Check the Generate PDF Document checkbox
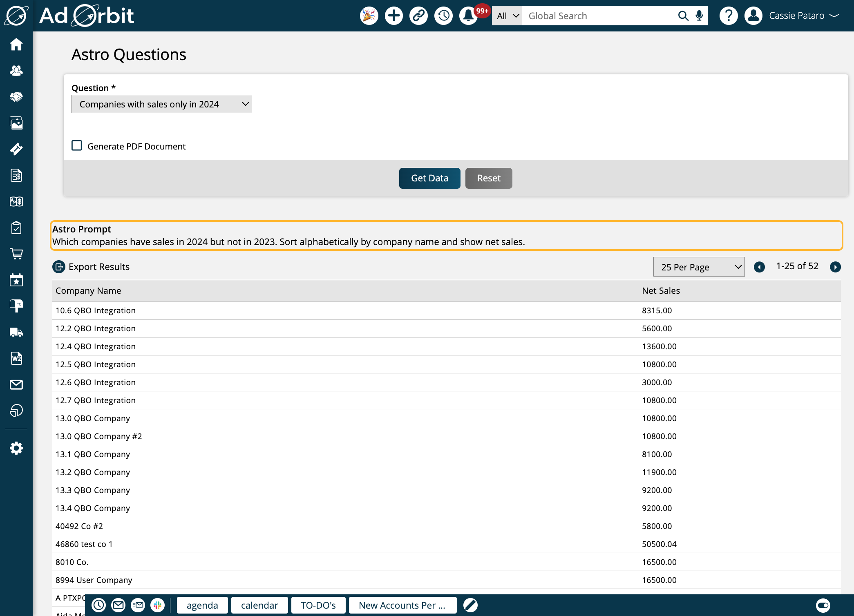The image size is (854, 616). point(77,145)
